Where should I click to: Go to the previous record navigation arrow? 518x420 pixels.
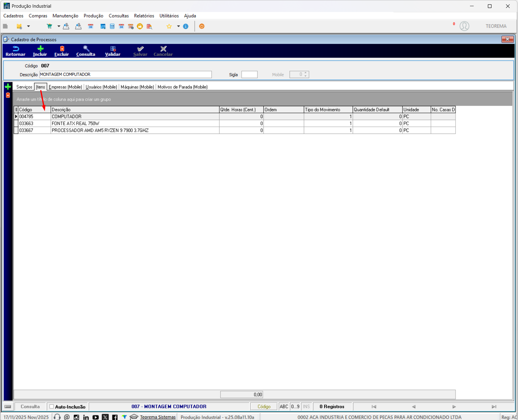414,406
